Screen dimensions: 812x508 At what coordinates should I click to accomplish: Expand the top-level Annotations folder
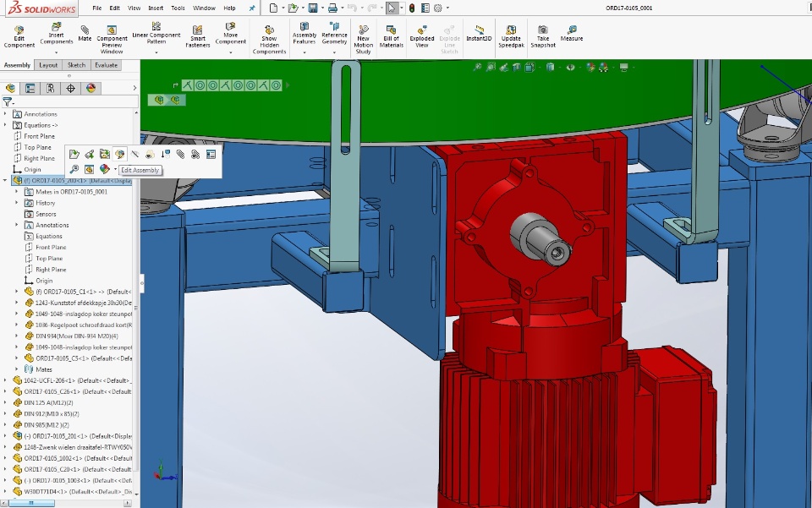5,114
